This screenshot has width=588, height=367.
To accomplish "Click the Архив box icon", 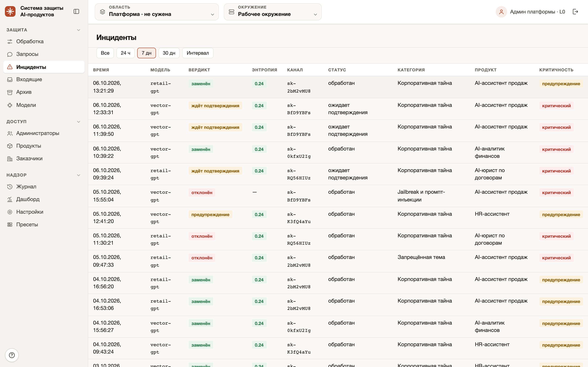I will (x=10, y=92).
